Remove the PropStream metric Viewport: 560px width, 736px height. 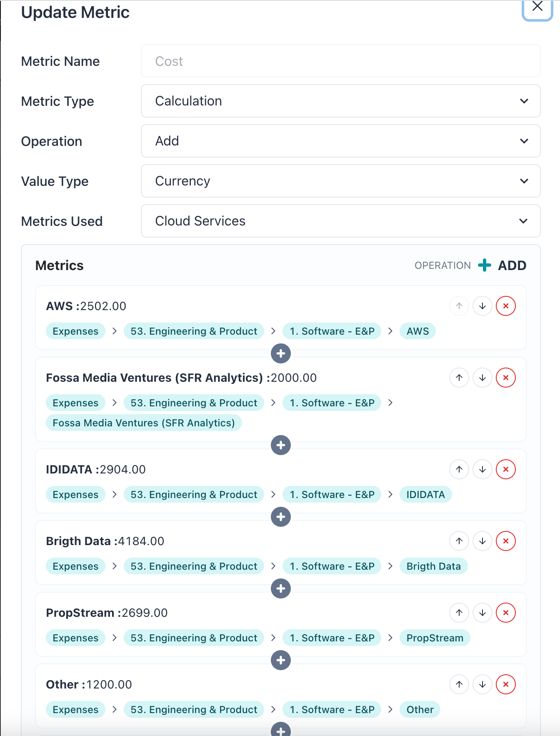[506, 613]
